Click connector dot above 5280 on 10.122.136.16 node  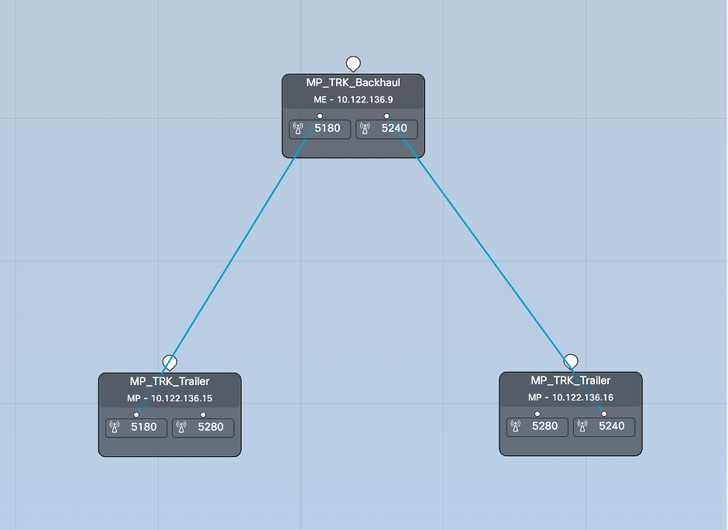pyautogui.click(x=537, y=414)
